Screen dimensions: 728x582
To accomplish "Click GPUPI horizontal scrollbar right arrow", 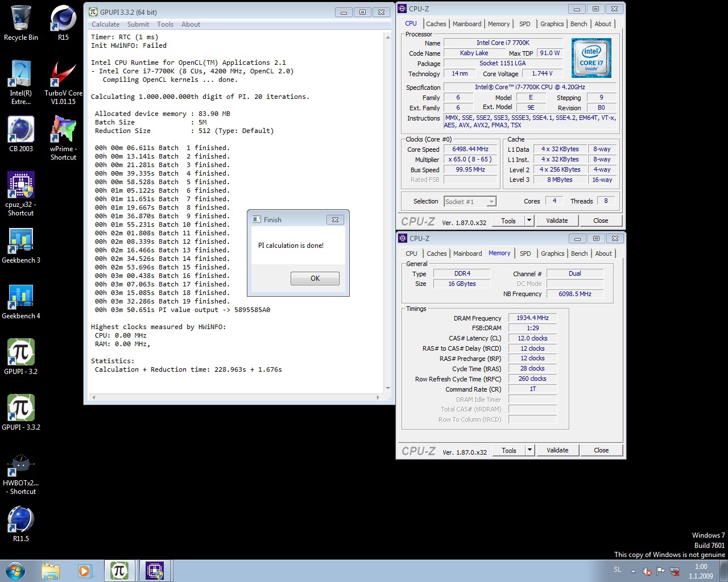I will click(379, 397).
